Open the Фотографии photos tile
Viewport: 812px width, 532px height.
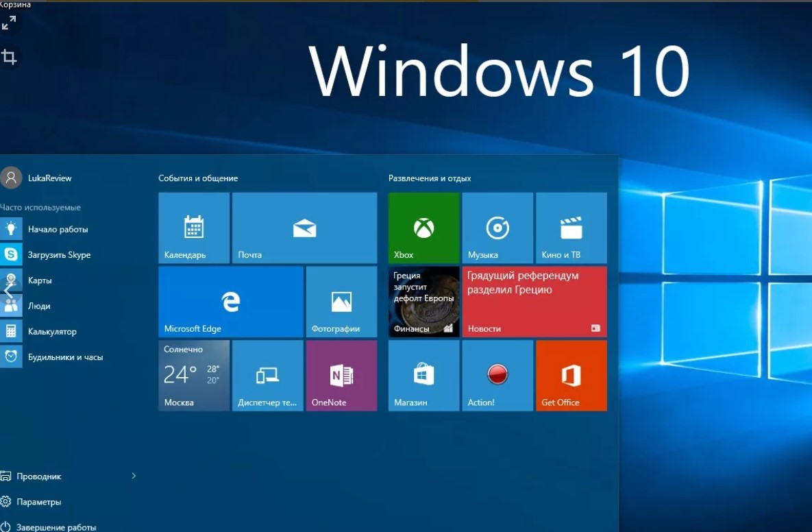click(341, 302)
